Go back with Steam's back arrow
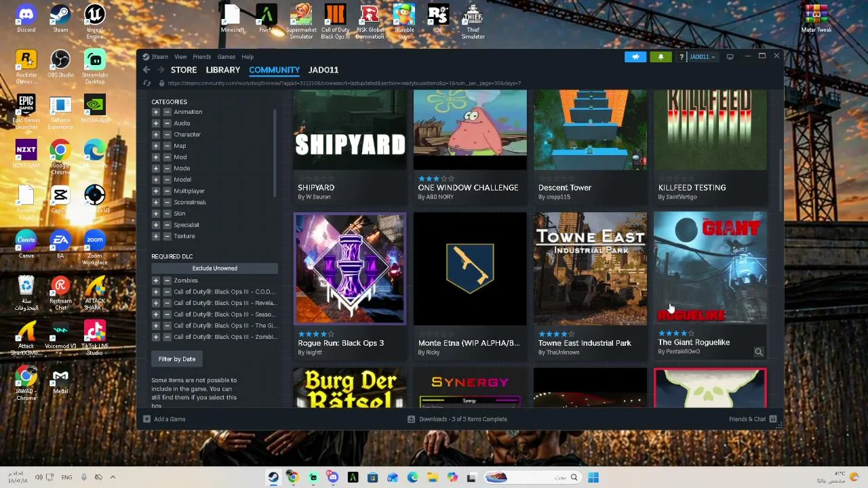868x488 pixels. click(x=146, y=70)
